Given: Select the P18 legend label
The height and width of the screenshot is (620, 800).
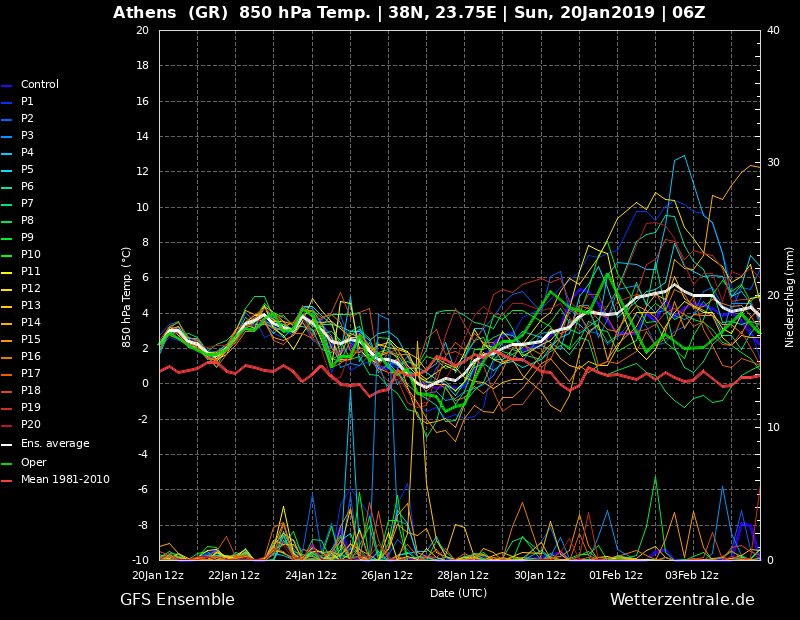Looking at the screenshot, I should 31,390.
